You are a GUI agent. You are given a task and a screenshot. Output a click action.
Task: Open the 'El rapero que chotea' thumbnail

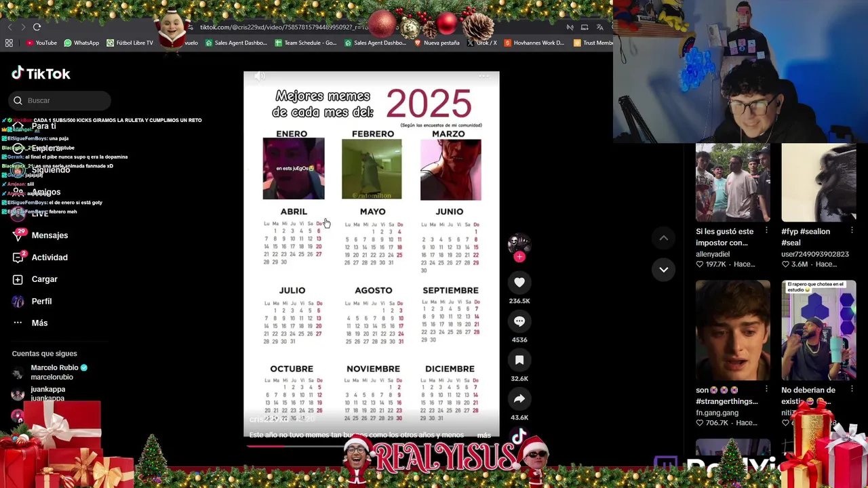click(x=818, y=331)
